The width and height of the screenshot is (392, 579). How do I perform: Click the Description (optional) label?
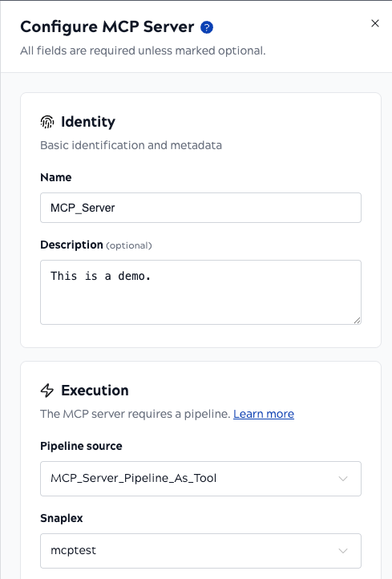[96, 245]
